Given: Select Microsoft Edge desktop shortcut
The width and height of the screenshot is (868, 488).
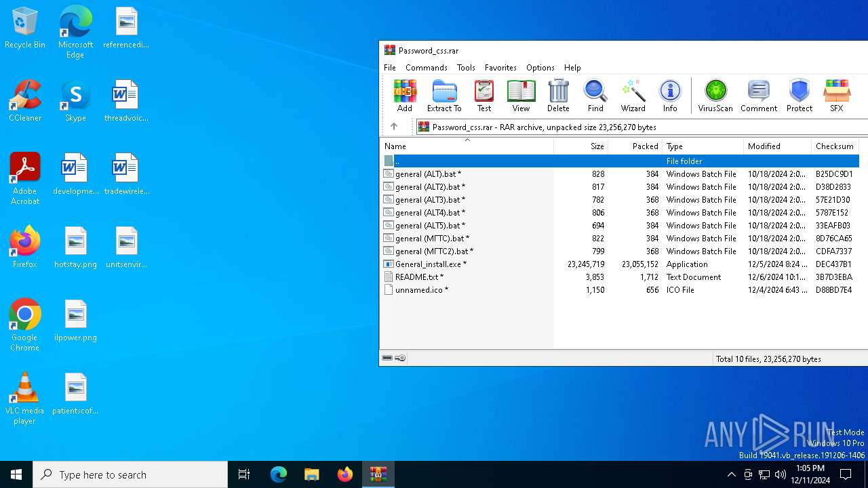Looking at the screenshot, I should point(75,33).
